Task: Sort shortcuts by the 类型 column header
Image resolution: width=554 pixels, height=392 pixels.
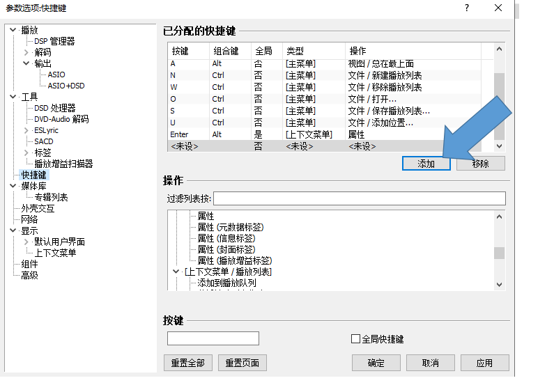Action: (x=313, y=51)
